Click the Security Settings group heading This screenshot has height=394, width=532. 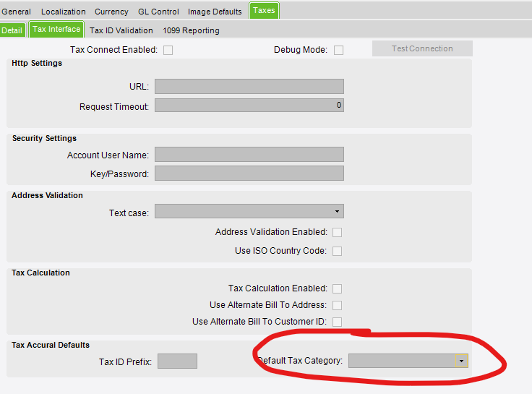44,138
